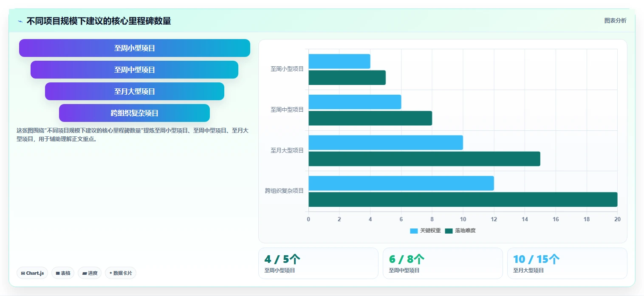This screenshot has height=296, width=644.
Task: Click the y-axis label 至周小型项目
Action: click(x=287, y=69)
